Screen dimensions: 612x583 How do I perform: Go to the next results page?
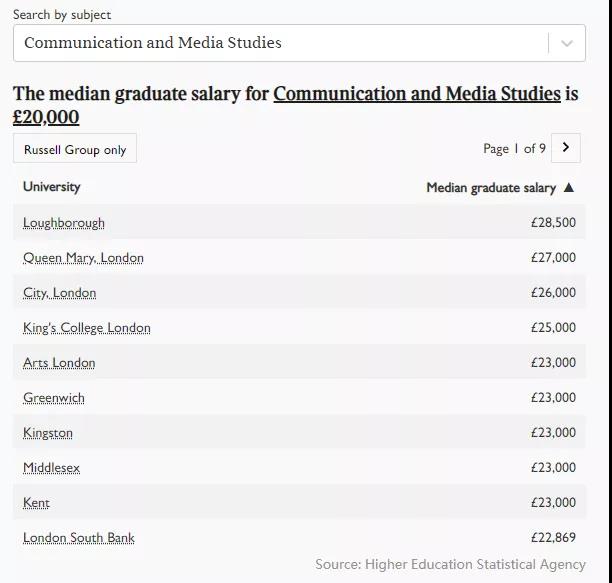click(565, 148)
